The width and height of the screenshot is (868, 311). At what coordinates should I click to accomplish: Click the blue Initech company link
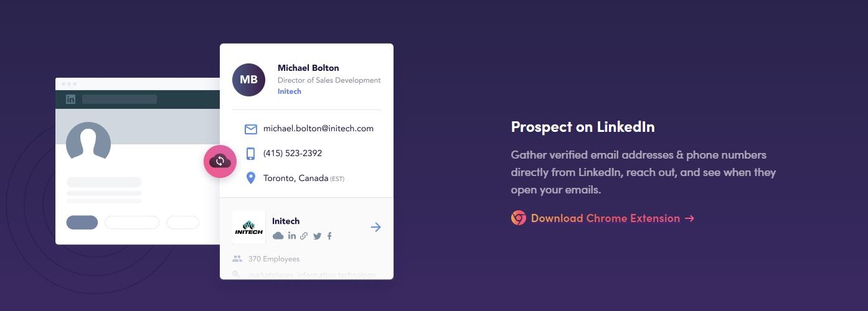pos(290,91)
